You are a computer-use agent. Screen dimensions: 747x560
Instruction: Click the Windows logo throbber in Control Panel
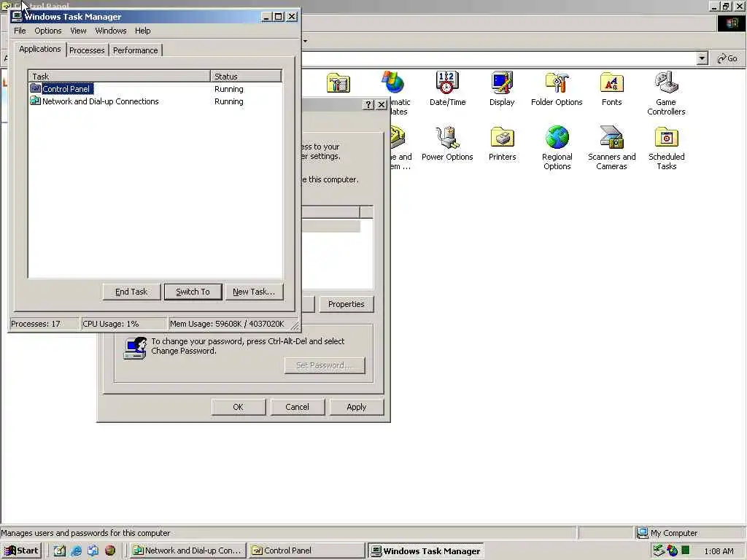(731, 23)
